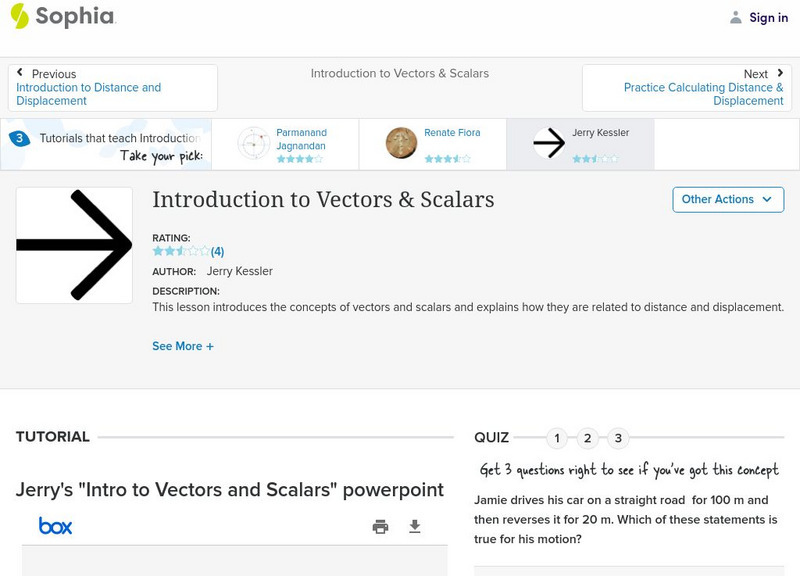Viewport: 800px width, 576px height.
Task: Select the Jerry Kessler tutorial tab
Action: tap(580, 144)
